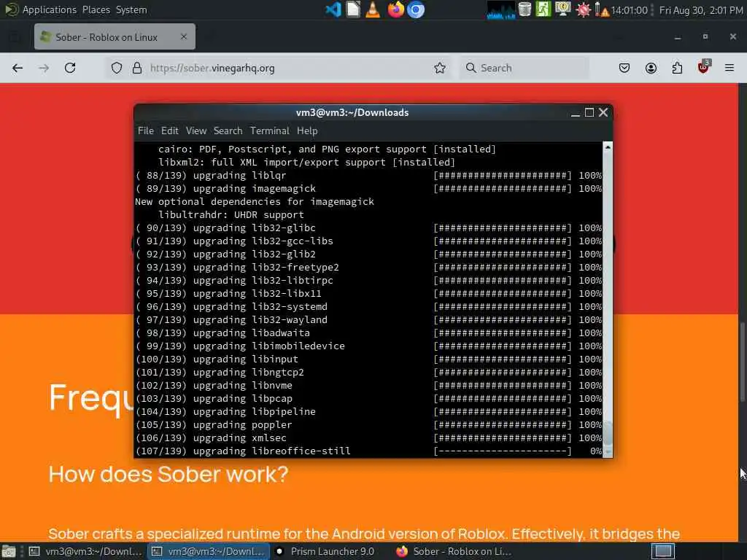View site security padlock info
Screen dimensions: 747x560
[x=136, y=68]
